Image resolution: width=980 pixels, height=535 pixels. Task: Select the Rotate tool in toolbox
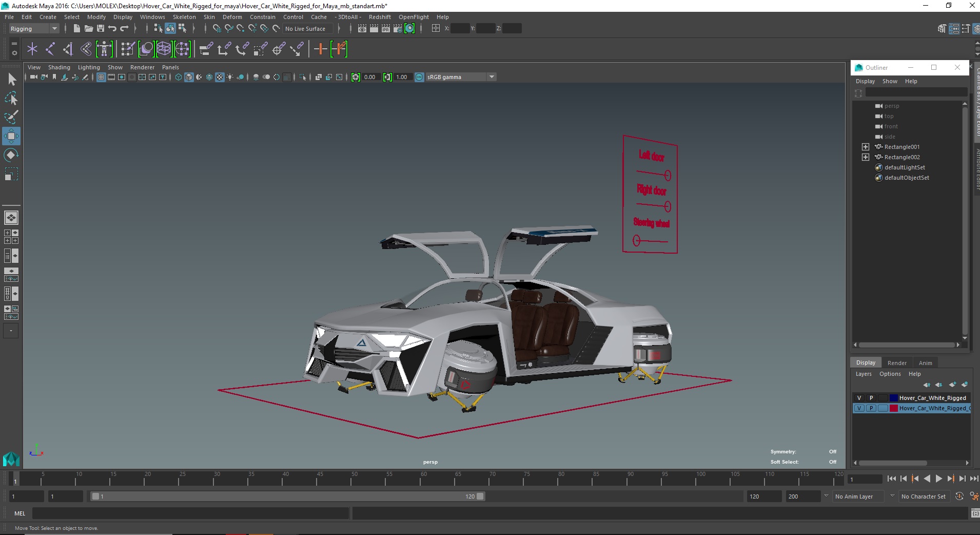(11, 155)
